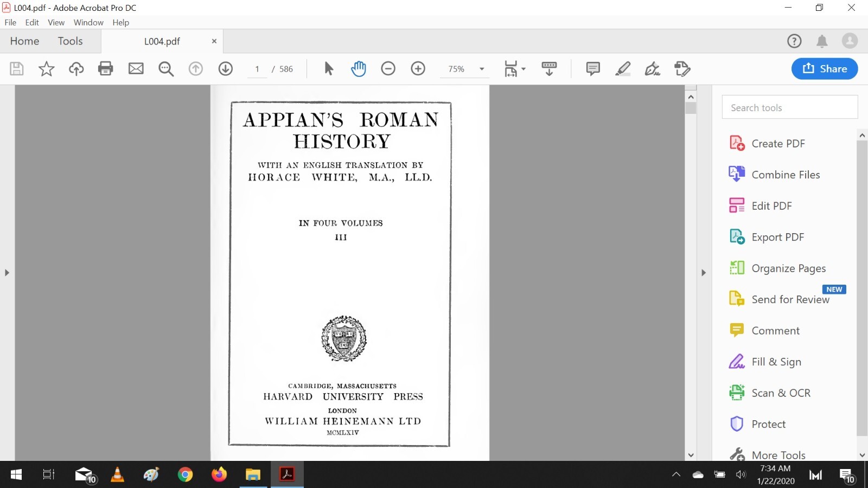Open the sign document pen tool

pos(653,69)
